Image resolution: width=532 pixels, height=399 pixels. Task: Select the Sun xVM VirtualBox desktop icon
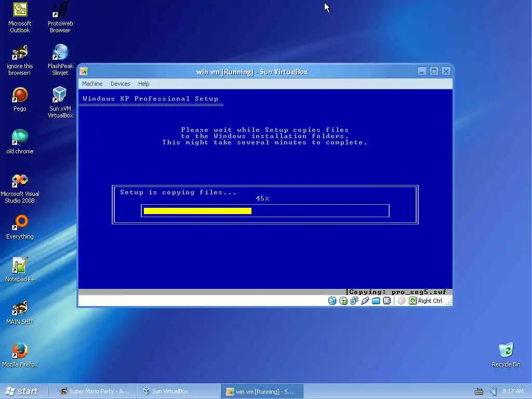(60, 102)
